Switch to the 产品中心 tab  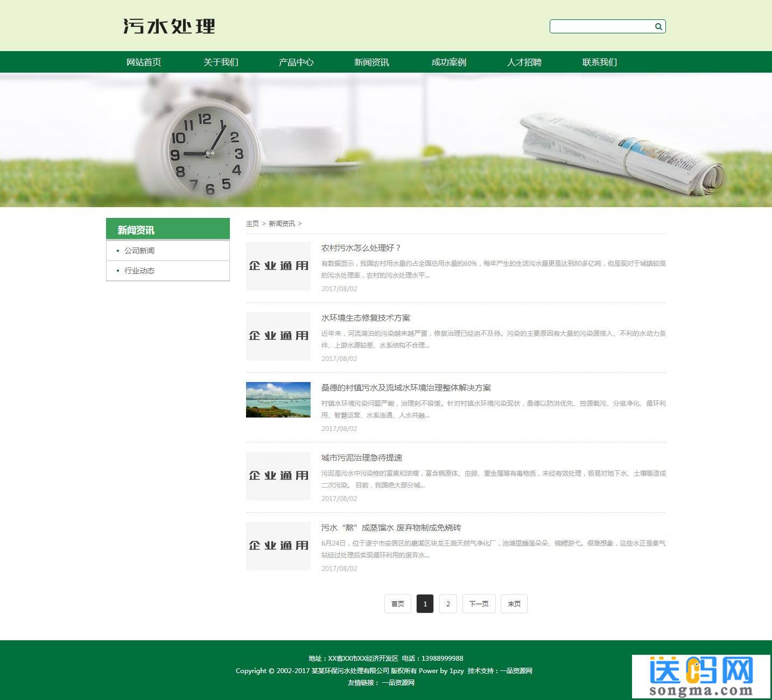click(296, 62)
